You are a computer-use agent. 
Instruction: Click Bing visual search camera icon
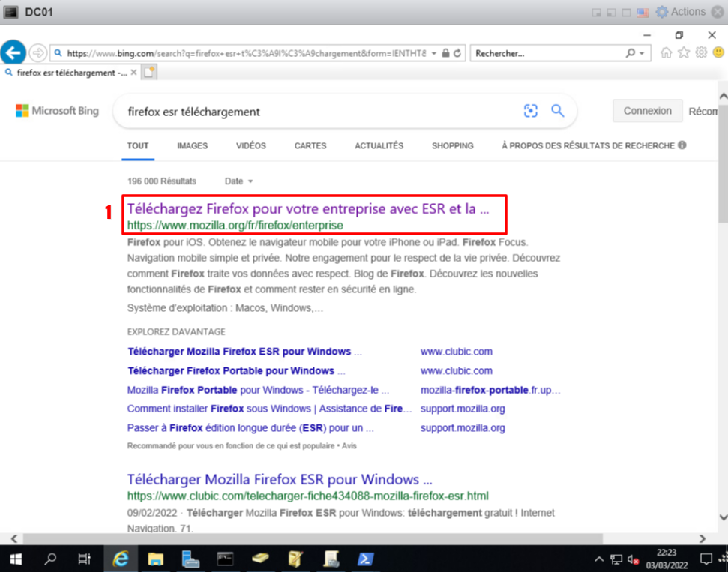click(531, 111)
